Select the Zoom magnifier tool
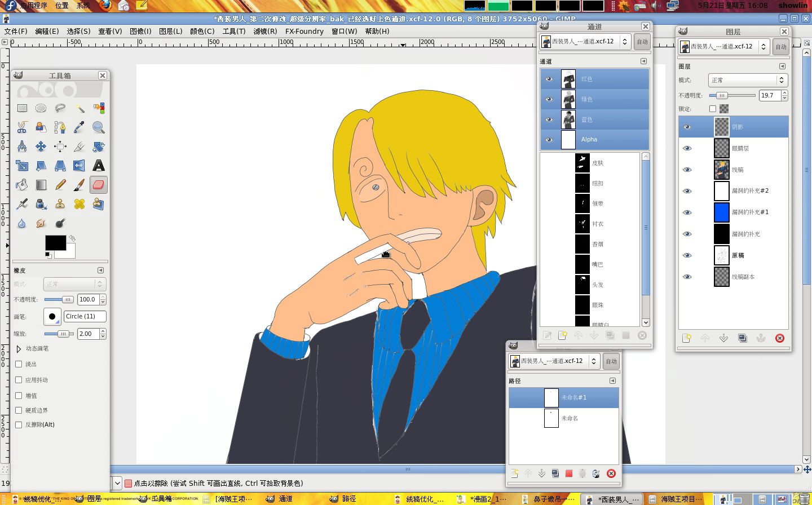812x505 pixels. pos(99,127)
